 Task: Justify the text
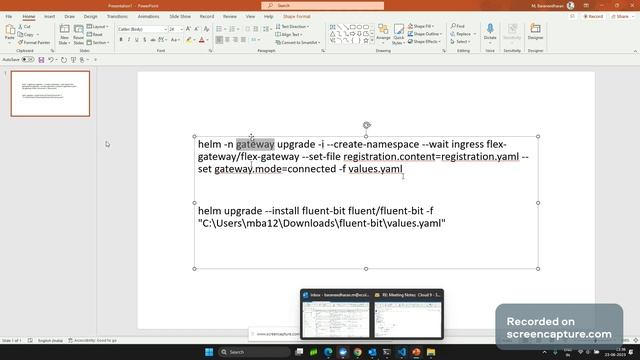pos(244,40)
